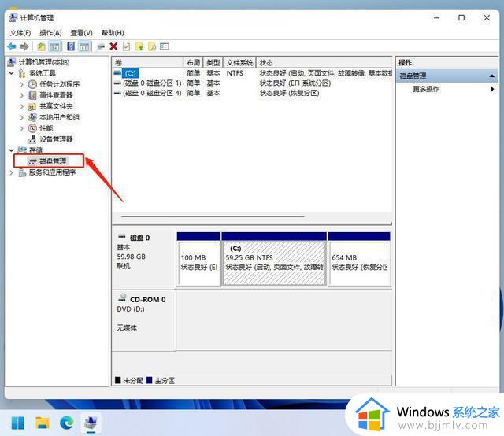
Task: Click the 布局 column header
Action: tap(193, 62)
